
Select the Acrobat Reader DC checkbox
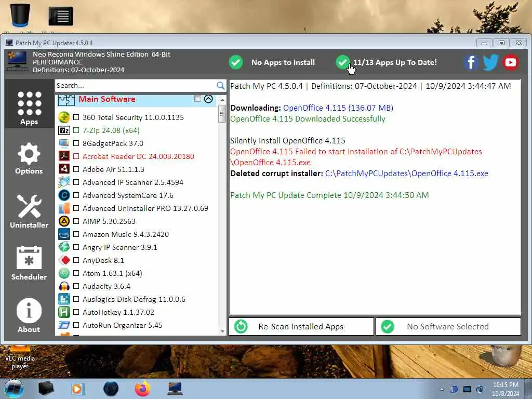pyautogui.click(x=76, y=156)
